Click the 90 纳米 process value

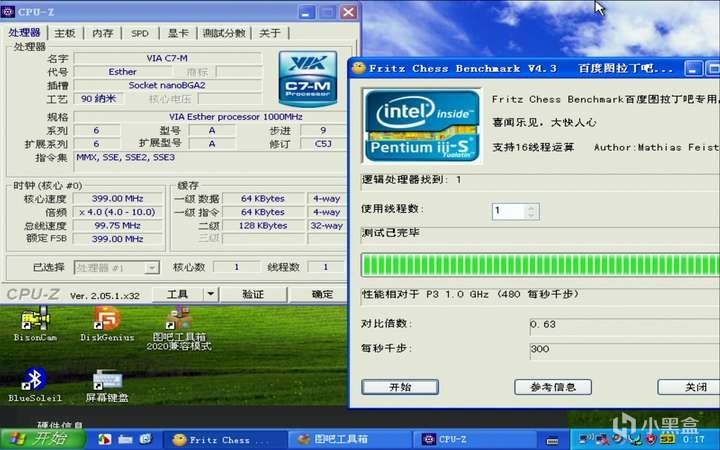tap(98, 99)
